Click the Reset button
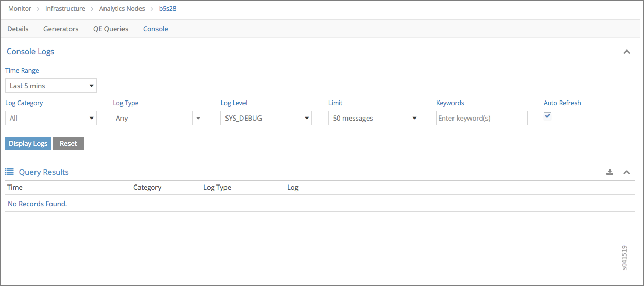The width and height of the screenshot is (644, 286). tap(68, 143)
